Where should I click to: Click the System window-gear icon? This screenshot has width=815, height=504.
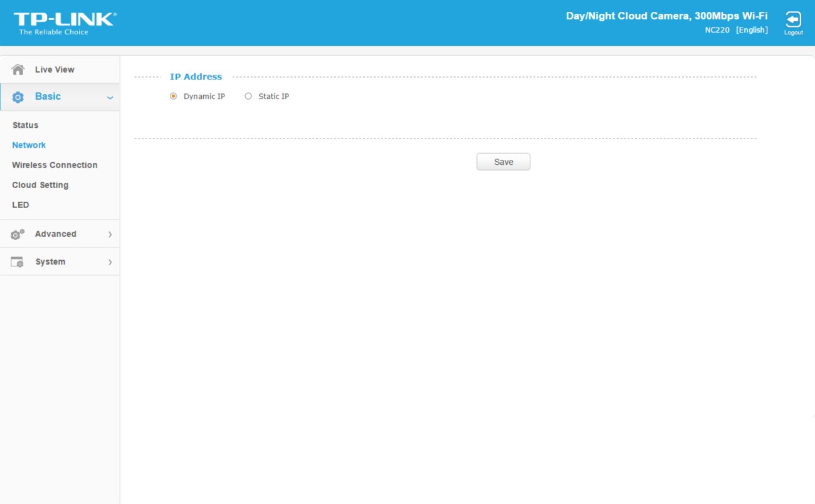tap(18, 262)
